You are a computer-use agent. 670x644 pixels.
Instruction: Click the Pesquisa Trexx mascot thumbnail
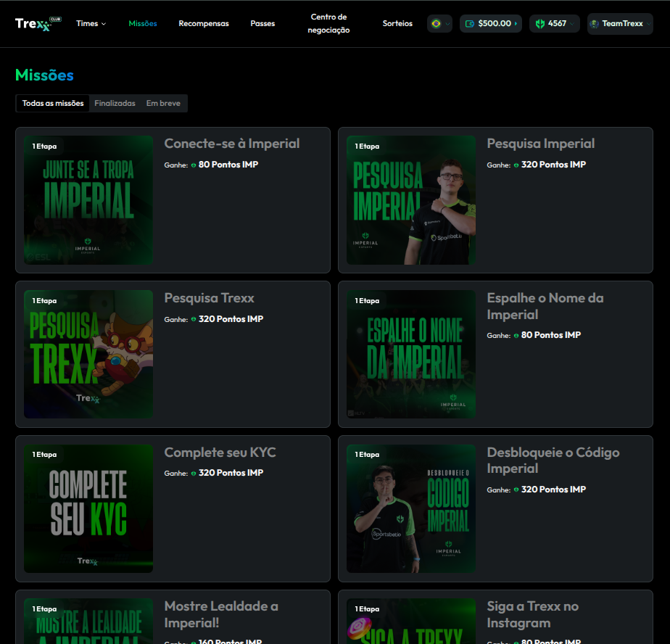pyautogui.click(x=88, y=354)
